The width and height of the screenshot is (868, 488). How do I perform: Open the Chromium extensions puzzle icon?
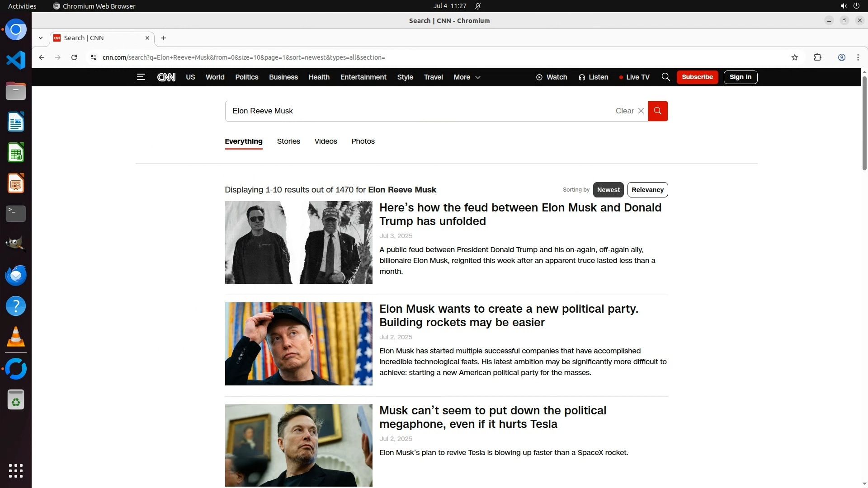pyautogui.click(x=817, y=57)
